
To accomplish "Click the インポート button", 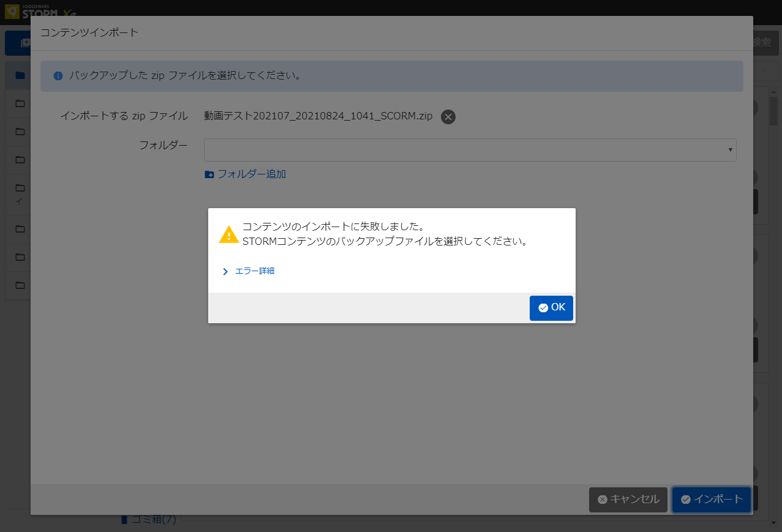I will (711, 500).
